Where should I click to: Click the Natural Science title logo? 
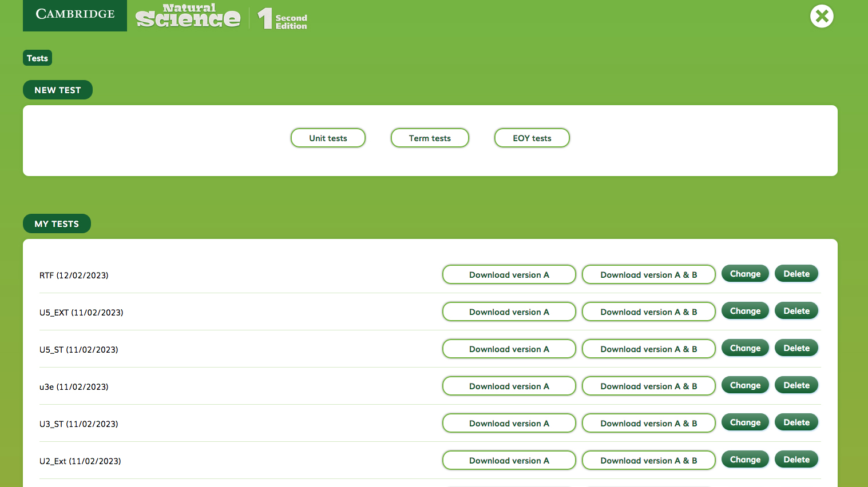[x=188, y=16]
